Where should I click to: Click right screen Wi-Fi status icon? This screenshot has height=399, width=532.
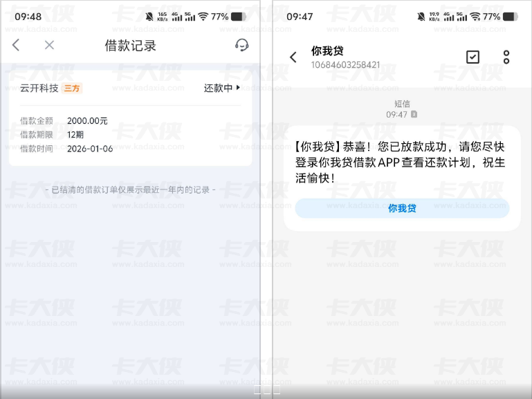[475, 17]
